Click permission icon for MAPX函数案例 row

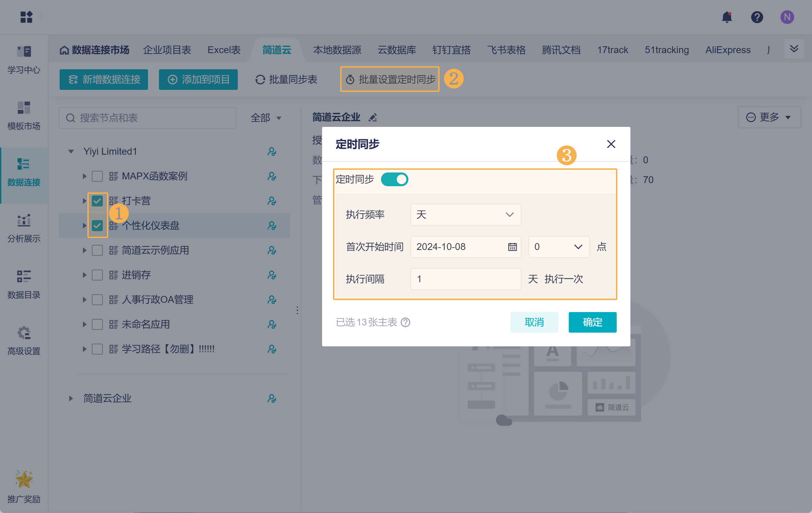272,176
